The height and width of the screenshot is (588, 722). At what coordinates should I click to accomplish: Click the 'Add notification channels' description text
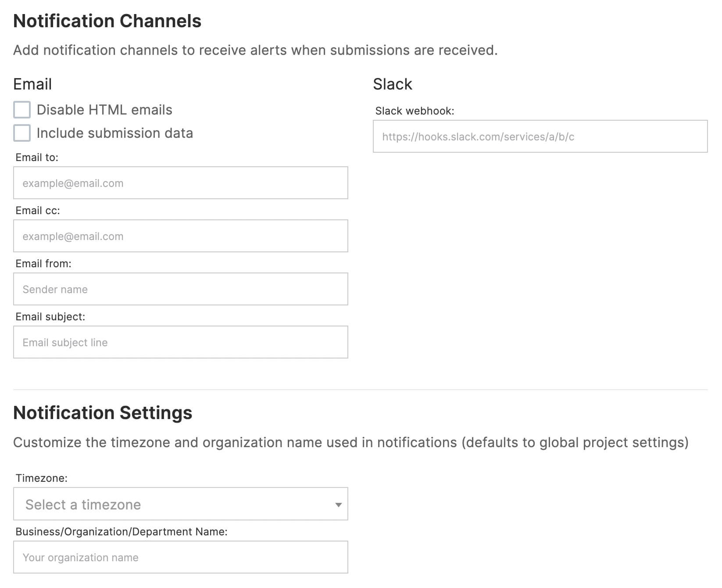(x=255, y=50)
